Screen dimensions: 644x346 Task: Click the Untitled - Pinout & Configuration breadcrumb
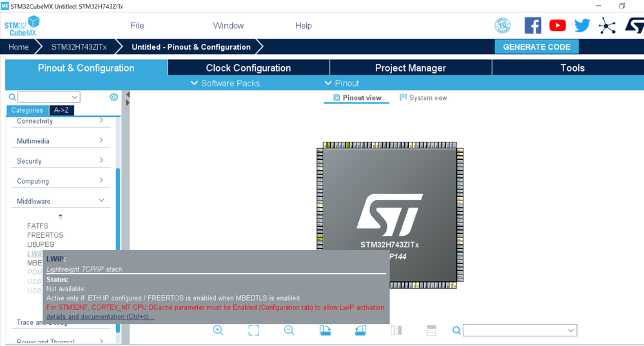coord(191,47)
